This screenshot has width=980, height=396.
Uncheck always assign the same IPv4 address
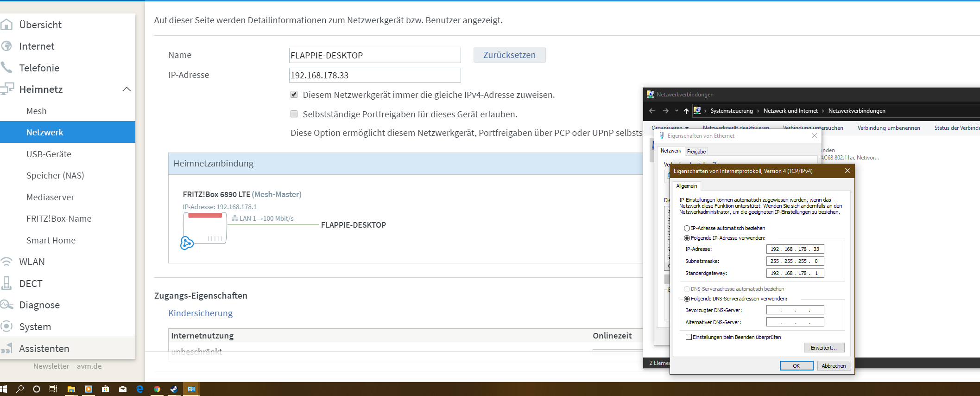click(294, 95)
